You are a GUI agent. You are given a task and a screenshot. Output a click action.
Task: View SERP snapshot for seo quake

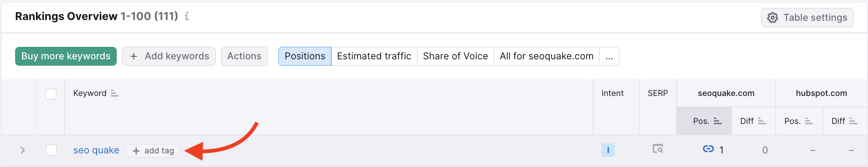click(658, 149)
